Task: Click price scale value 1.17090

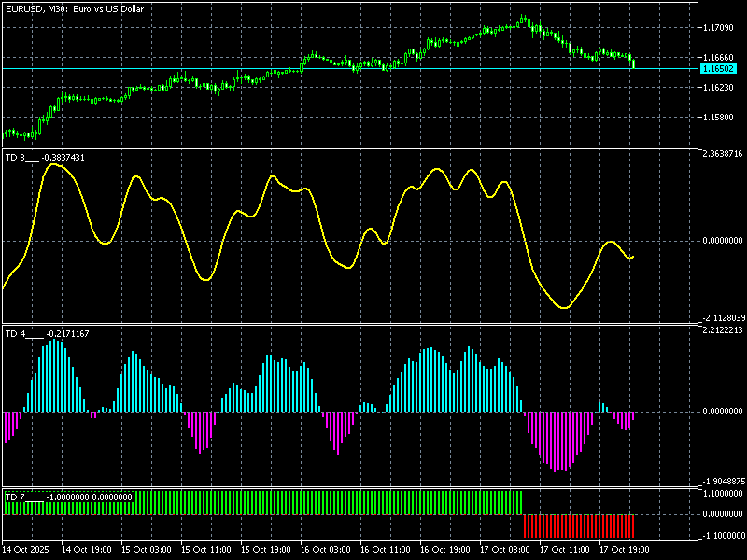Action: click(718, 28)
